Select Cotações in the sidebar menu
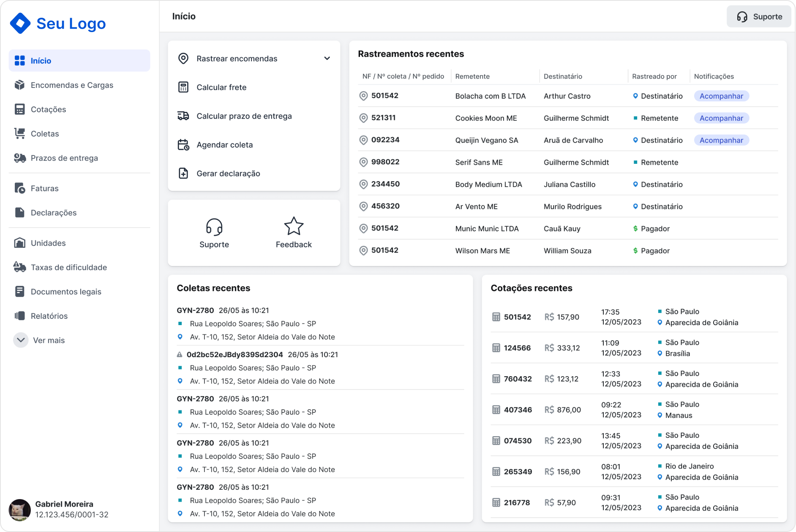The height and width of the screenshot is (532, 796). click(x=48, y=109)
